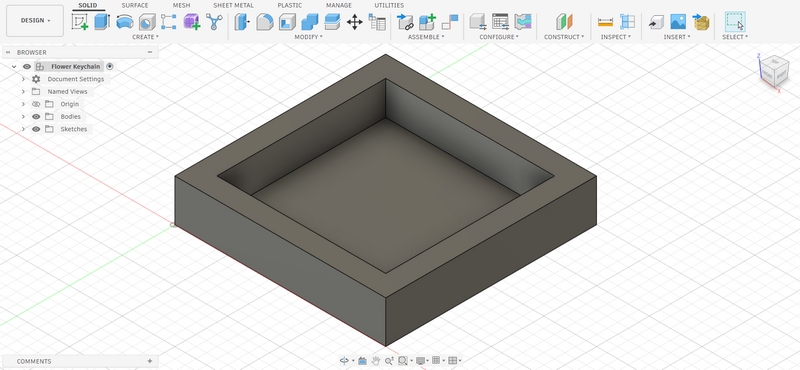Screen dimensions: 800x370
Task: Open the Configure dropdown menu
Action: [x=499, y=37]
